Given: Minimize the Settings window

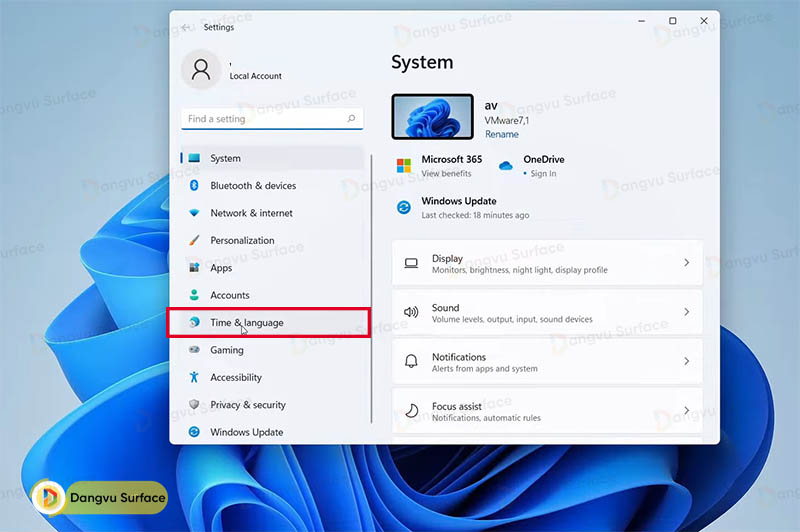Looking at the screenshot, I should point(641,21).
